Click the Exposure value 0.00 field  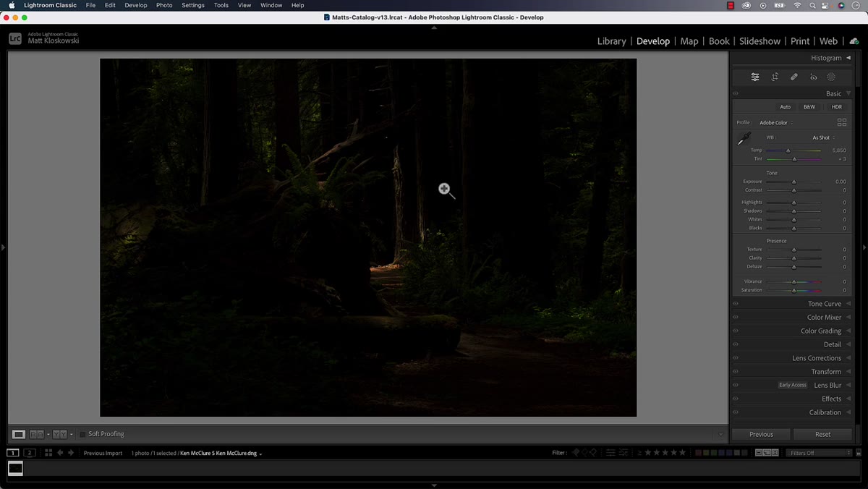(840, 182)
